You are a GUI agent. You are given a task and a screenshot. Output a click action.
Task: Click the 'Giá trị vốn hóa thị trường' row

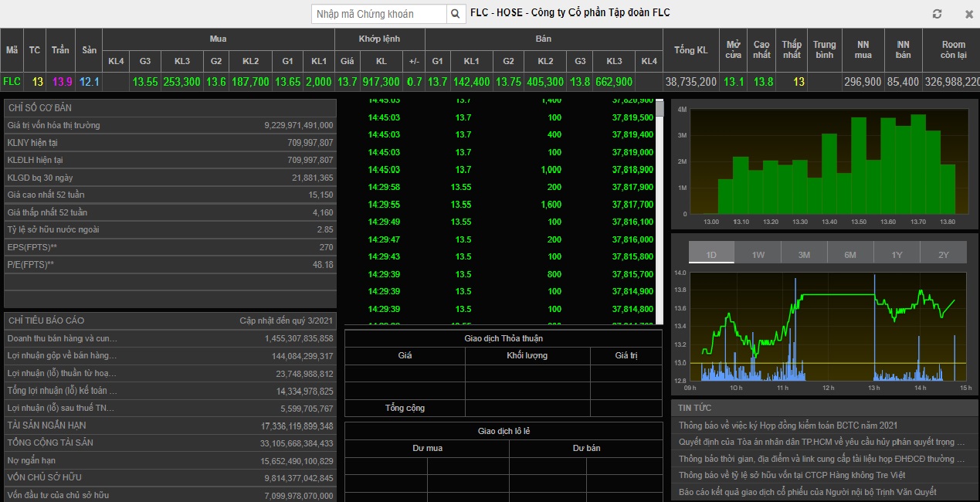point(171,125)
